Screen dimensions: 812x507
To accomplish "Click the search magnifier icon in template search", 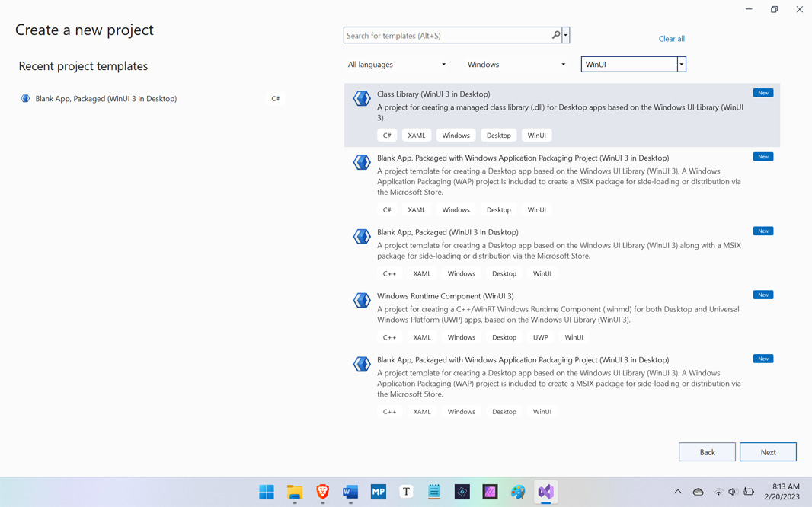I will [556, 35].
